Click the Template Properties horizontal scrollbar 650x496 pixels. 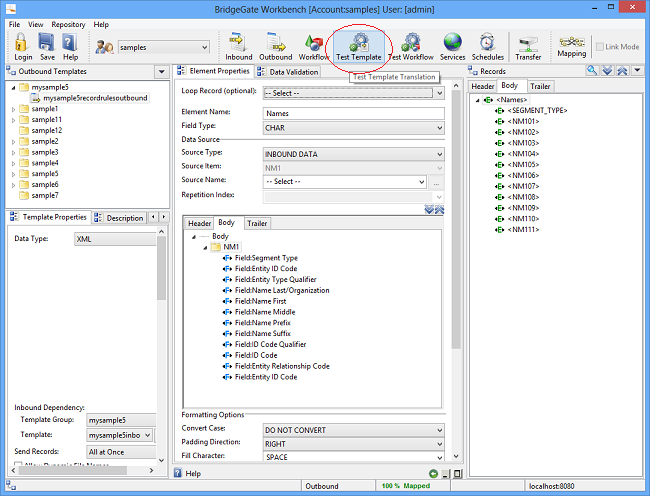pyautogui.click(x=73, y=470)
